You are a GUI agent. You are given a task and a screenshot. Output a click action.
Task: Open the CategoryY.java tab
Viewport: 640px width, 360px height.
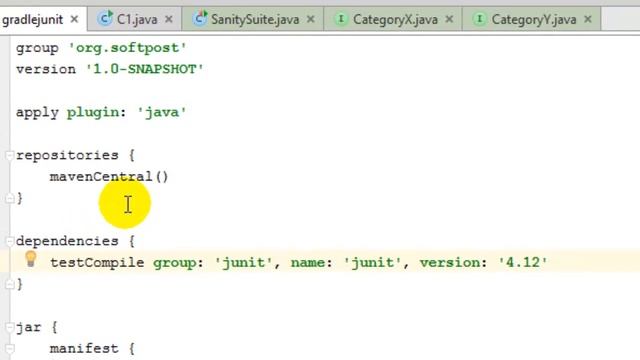533,19
